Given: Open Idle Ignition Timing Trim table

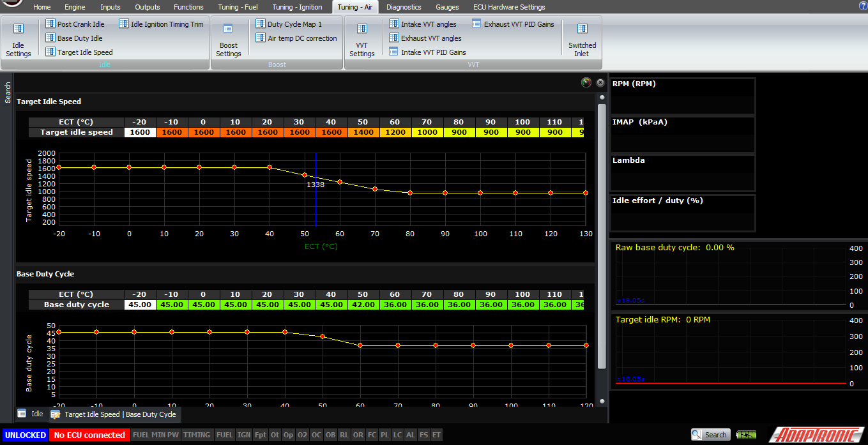Looking at the screenshot, I should (x=161, y=24).
